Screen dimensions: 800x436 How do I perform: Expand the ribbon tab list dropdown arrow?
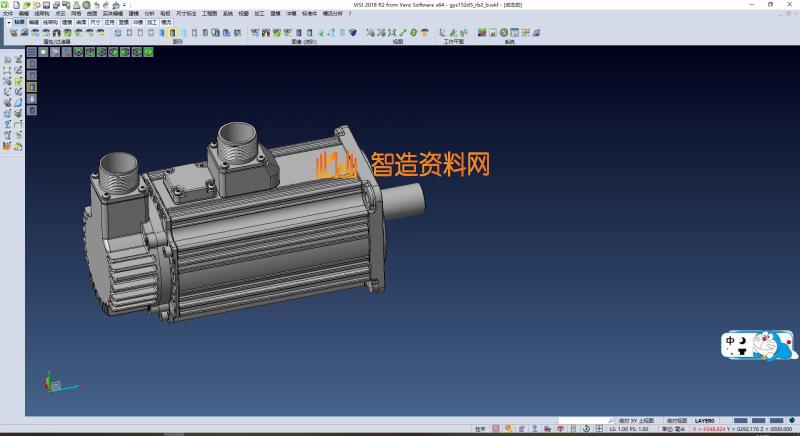point(9,22)
